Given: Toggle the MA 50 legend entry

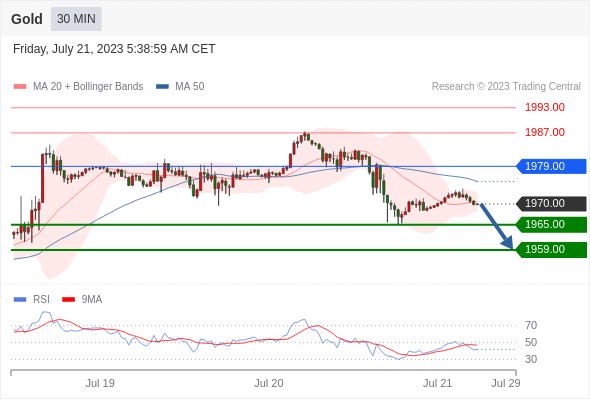Looking at the screenshot, I should click(180, 87).
